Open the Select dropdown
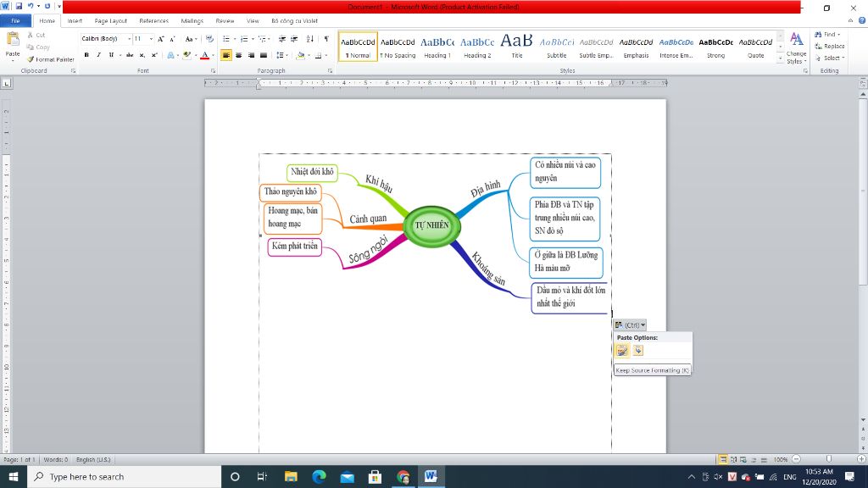 830,58
